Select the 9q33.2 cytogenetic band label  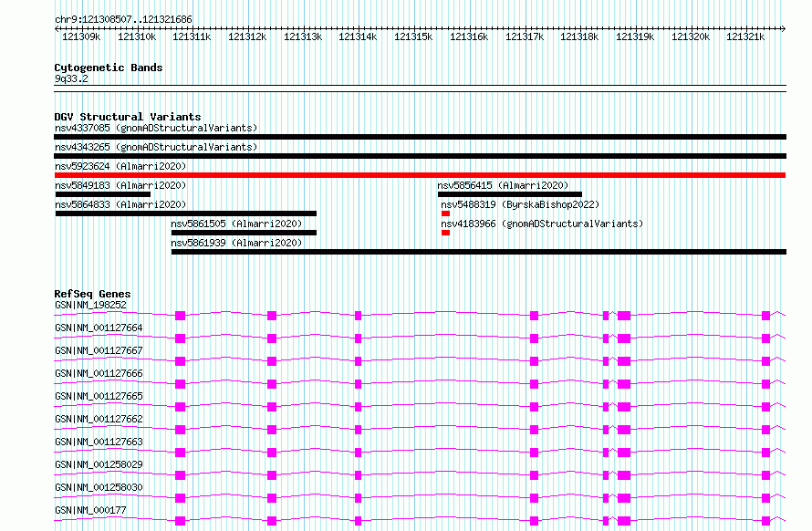[x=71, y=78]
